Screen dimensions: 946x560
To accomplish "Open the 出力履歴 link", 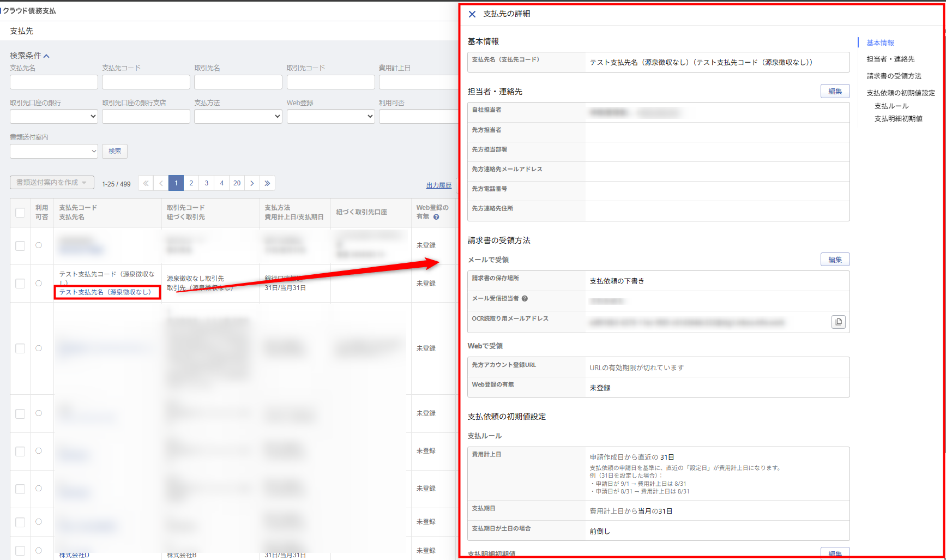I will click(438, 185).
